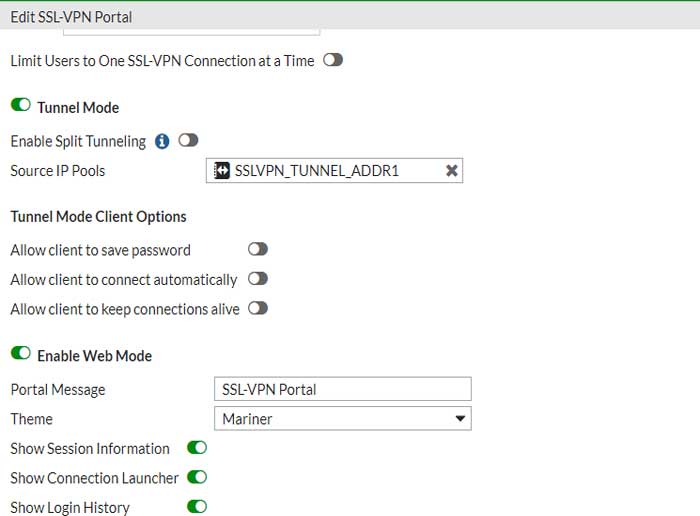Open the Split Tunneling info icon
Viewport: 700px width, 516px height.
[162, 141]
